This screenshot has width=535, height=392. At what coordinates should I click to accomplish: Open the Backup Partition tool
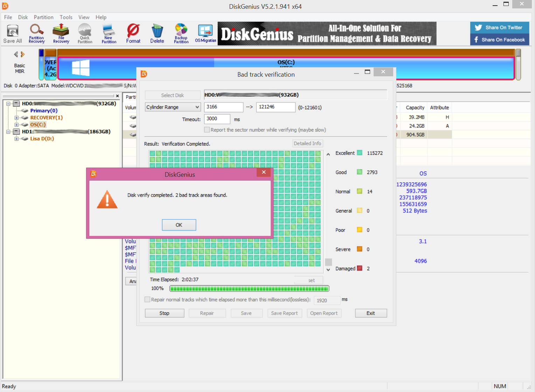point(181,34)
